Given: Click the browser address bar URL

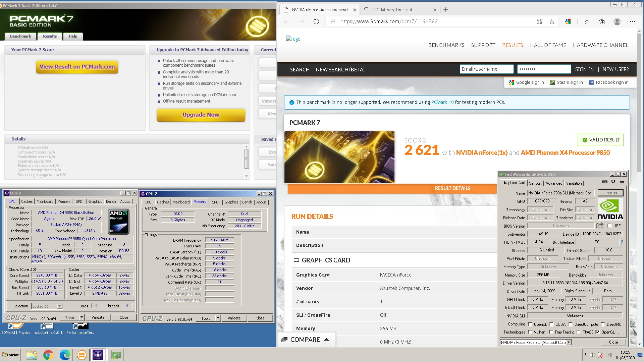Looking at the screenshot, I should [389, 21].
